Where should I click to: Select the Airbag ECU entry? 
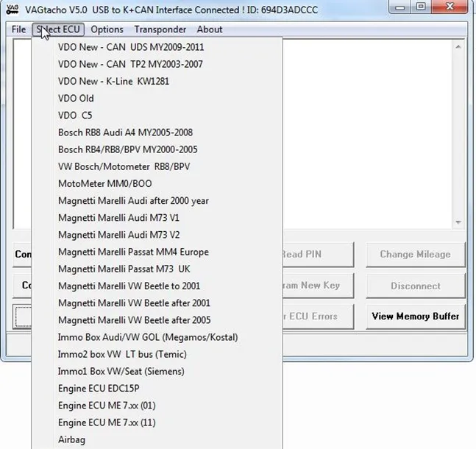[x=72, y=439]
